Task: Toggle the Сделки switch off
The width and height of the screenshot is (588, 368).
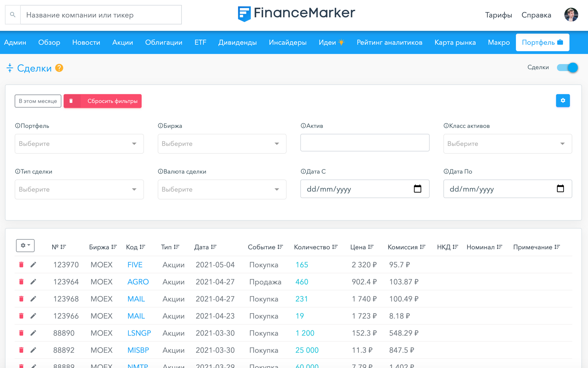Action: click(567, 68)
